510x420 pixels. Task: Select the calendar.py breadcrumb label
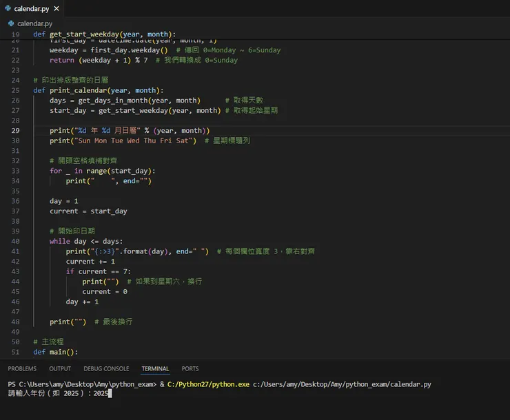click(34, 23)
